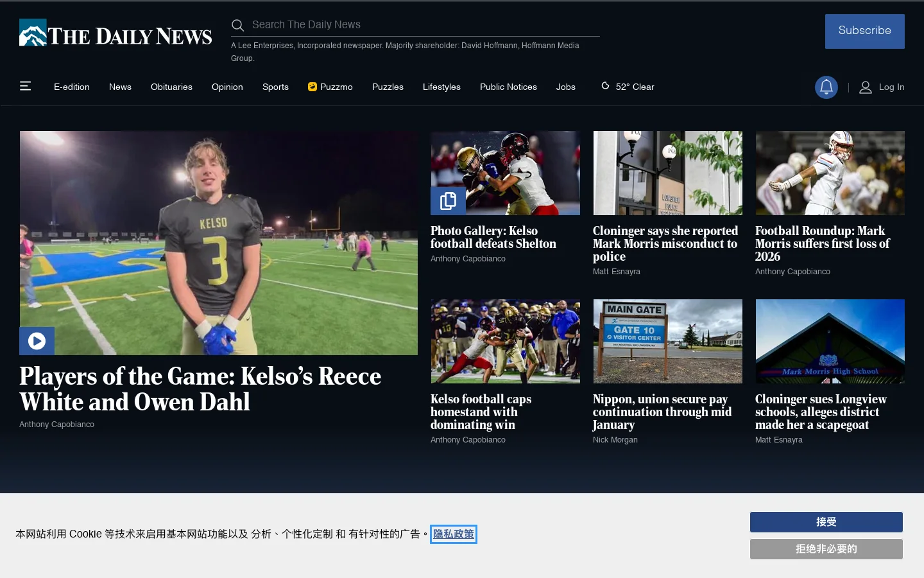Open Players of the Game headline

200,389
